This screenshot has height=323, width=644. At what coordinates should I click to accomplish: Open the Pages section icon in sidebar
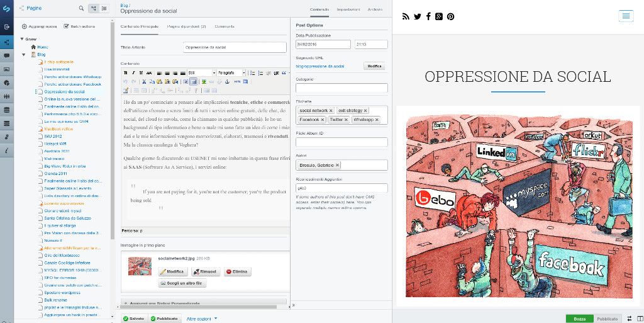click(6, 42)
